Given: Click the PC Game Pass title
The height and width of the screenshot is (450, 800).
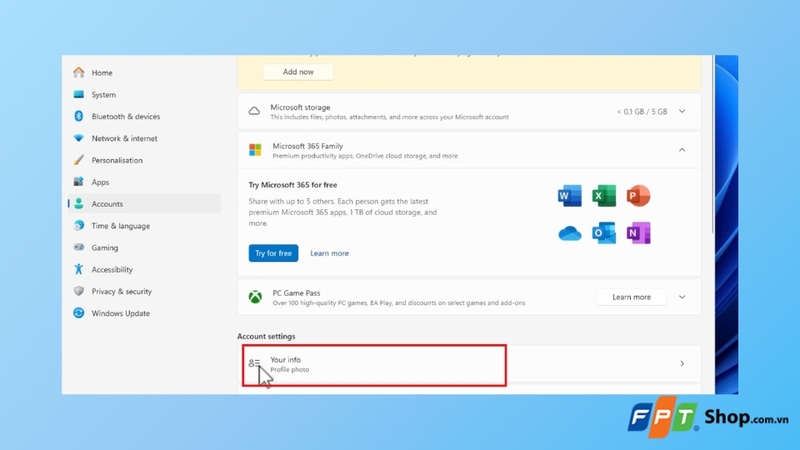Looking at the screenshot, I should tap(296, 293).
